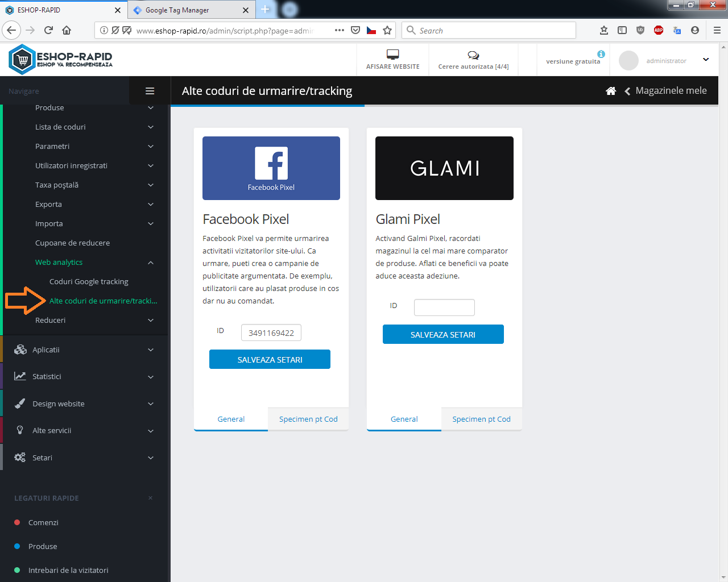Open the Firefox hamburger menu

click(717, 30)
